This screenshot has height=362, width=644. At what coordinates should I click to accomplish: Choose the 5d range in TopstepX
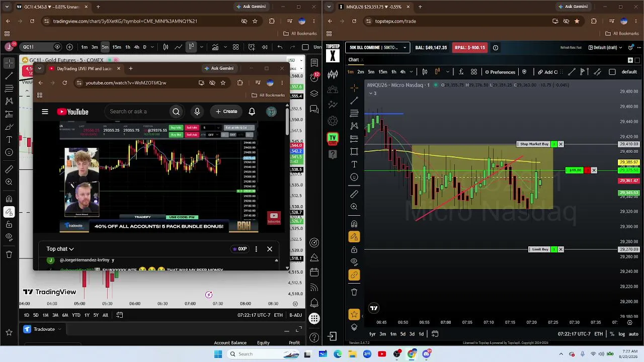(403, 334)
